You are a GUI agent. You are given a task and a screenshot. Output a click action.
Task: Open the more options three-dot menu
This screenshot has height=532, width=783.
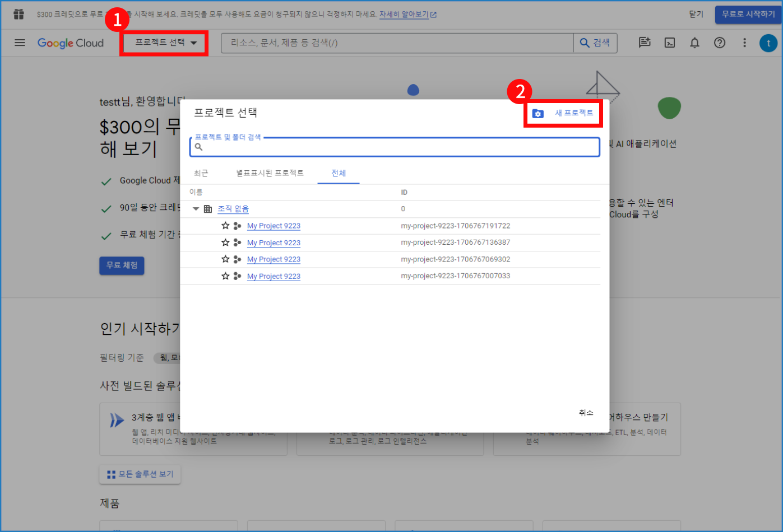(744, 43)
